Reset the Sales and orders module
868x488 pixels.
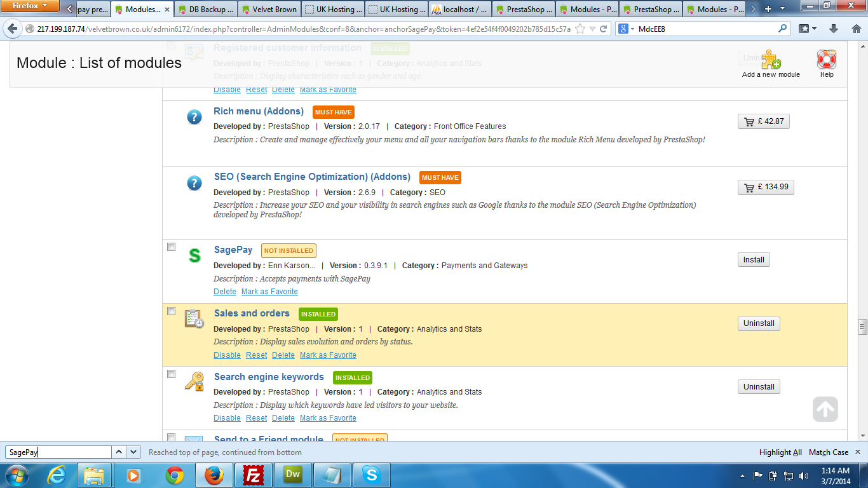[x=257, y=355]
